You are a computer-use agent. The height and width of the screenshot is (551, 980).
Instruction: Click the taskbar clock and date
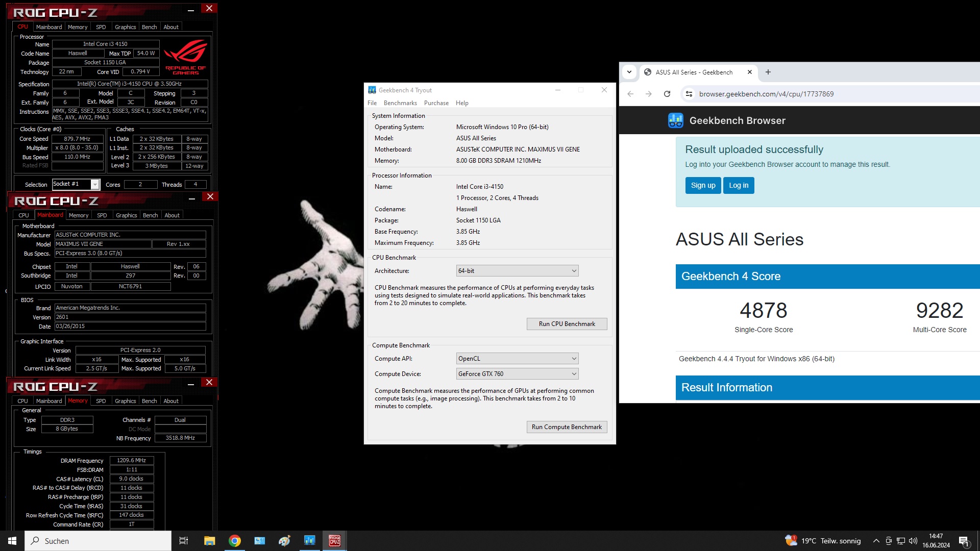click(936, 541)
